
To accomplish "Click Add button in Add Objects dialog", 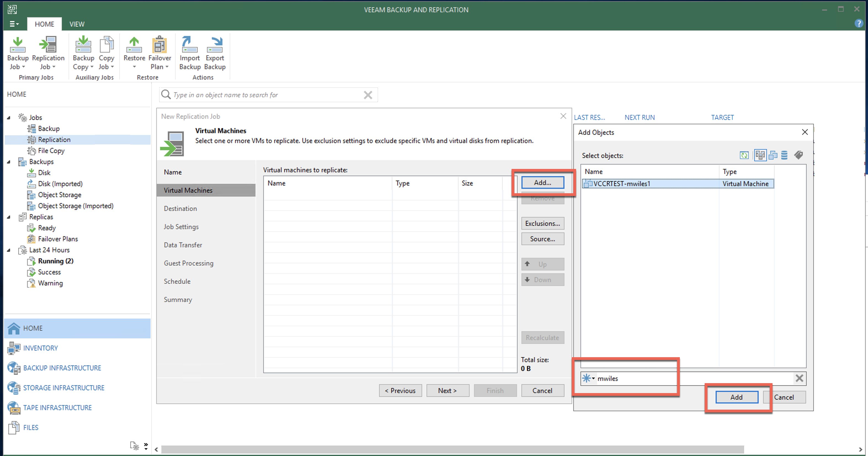I will pyautogui.click(x=737, y=397).
